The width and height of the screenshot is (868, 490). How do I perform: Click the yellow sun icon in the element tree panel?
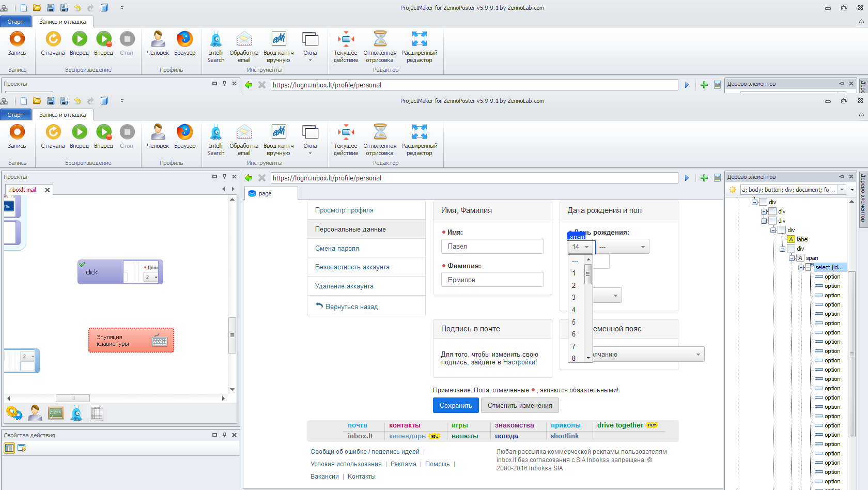pos(733,190)
